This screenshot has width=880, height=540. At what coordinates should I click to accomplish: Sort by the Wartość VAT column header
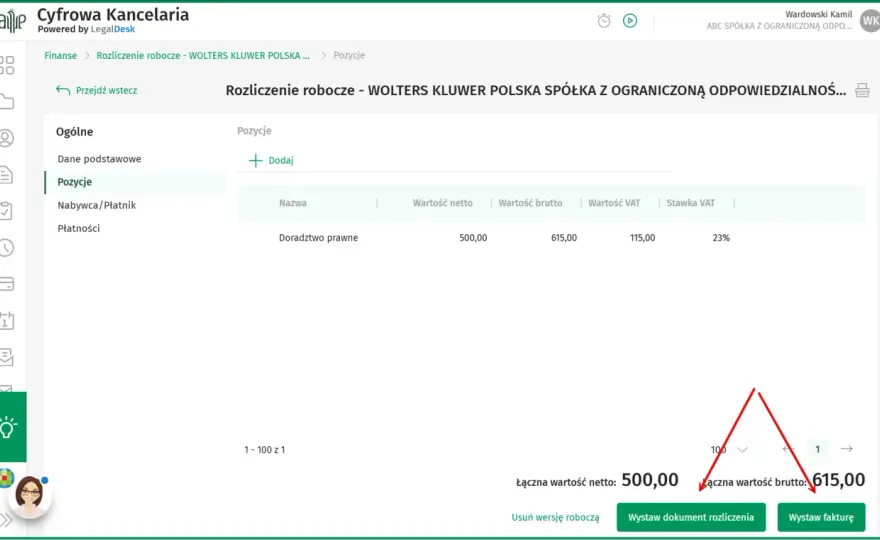(614, 203)
